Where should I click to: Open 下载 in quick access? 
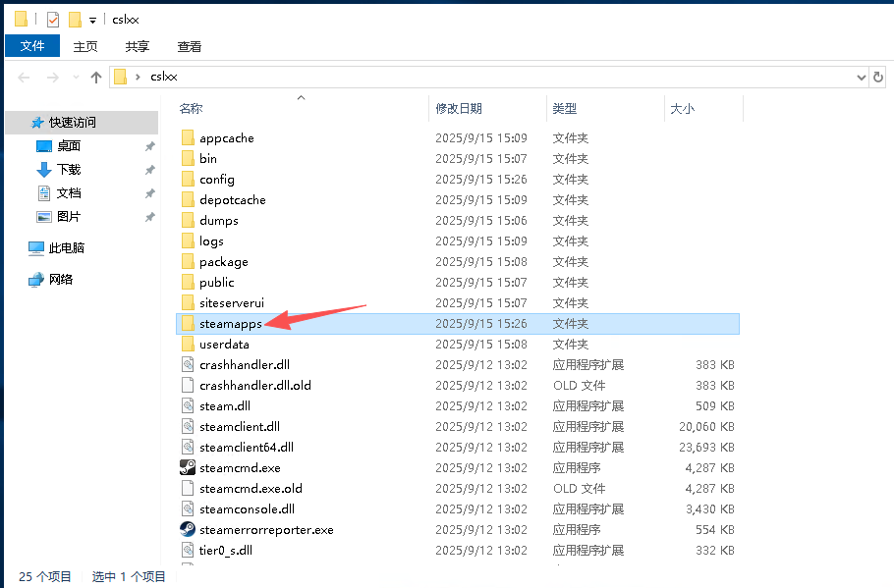point(68,169)
